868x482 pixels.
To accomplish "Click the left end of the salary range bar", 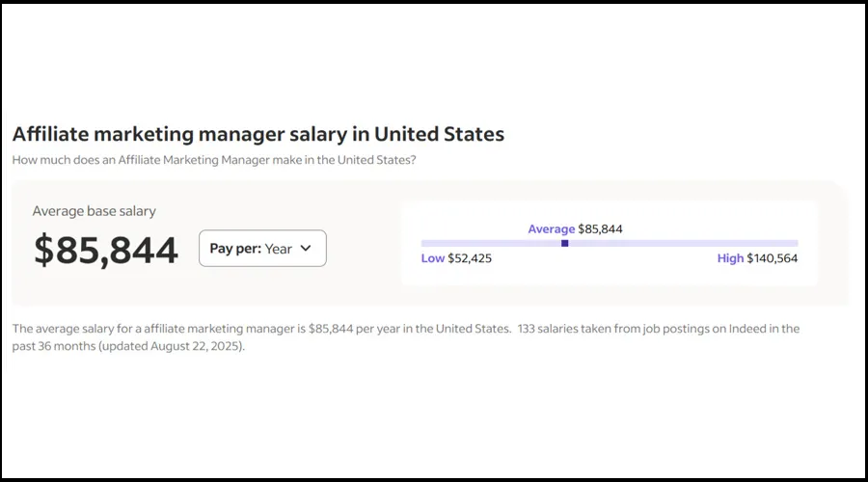I will click(424, 243).
